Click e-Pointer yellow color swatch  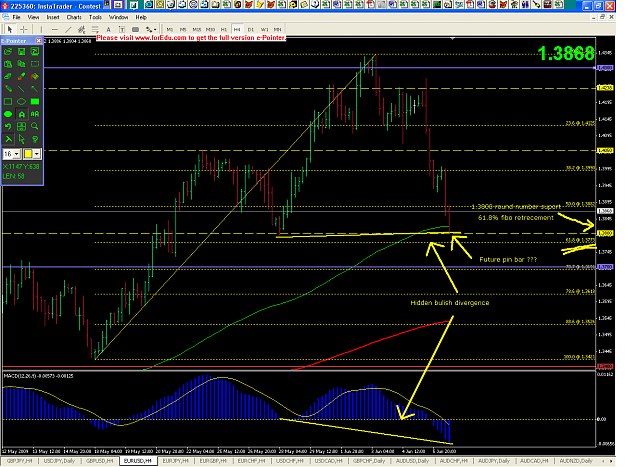click(28, 154)
